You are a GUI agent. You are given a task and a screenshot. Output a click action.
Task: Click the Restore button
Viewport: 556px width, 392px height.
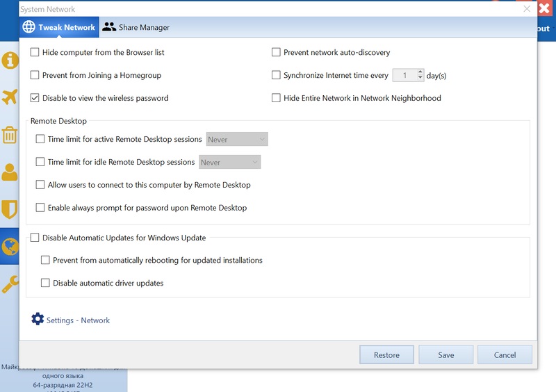[386, 354]
